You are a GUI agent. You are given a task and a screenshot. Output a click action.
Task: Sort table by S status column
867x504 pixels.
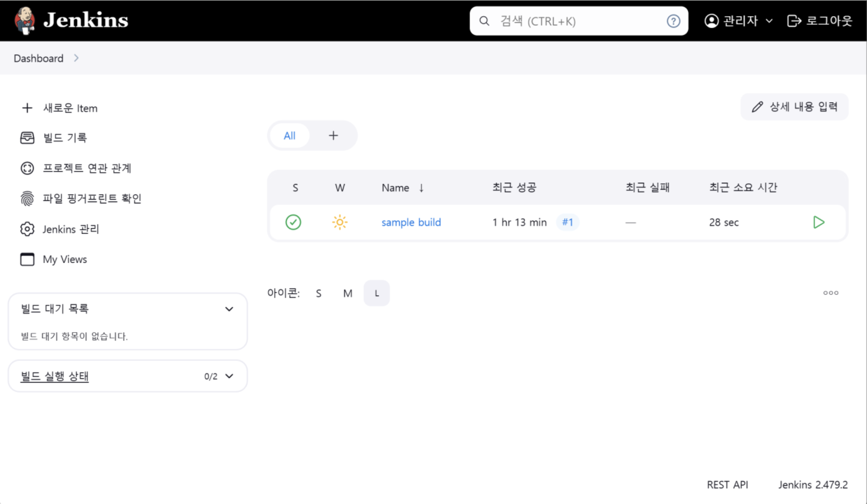(295, 188)
